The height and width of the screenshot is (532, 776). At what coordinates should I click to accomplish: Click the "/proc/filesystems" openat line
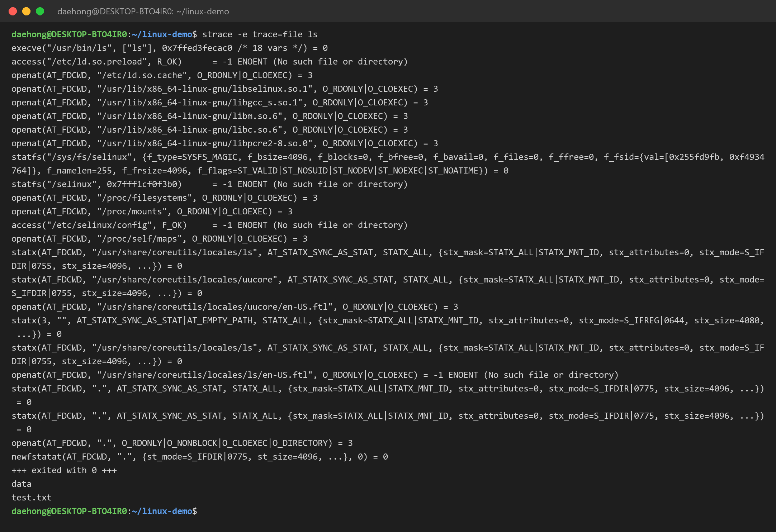165,198
